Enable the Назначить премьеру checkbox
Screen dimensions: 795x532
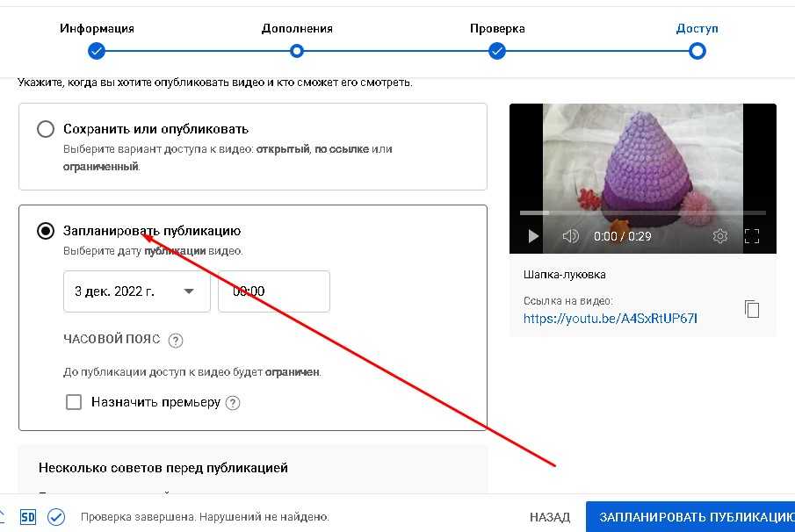point(75,402)
